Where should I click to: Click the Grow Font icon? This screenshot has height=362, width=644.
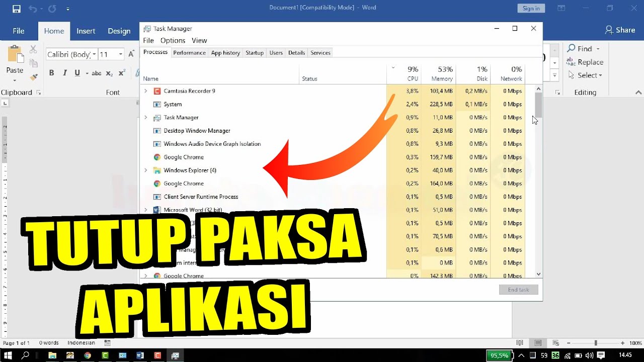131,54
